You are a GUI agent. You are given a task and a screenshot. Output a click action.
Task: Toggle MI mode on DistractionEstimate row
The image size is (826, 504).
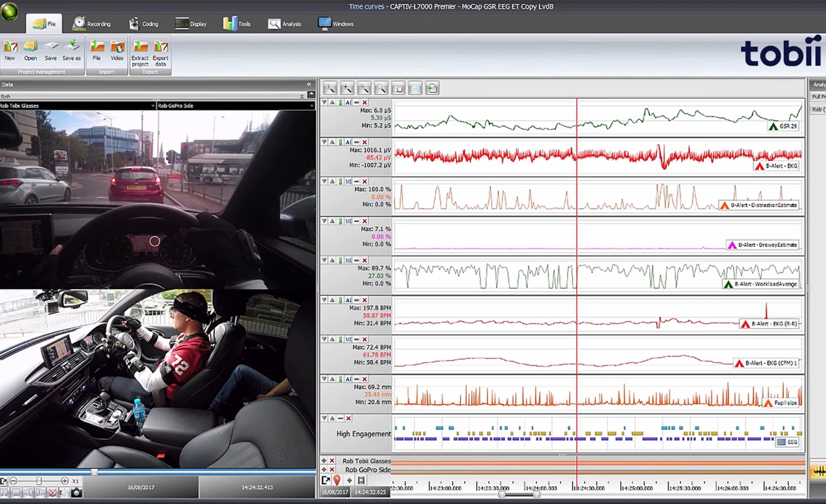pyautogui.click(x=348, y=182)
